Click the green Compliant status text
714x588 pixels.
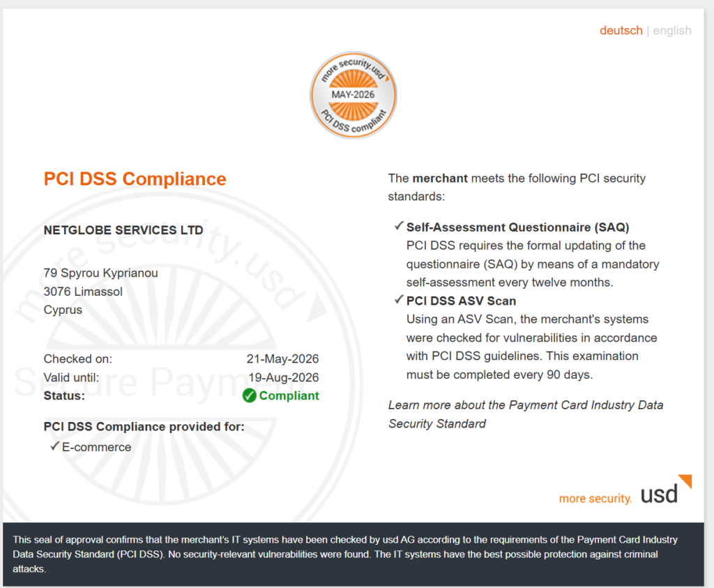coord(289,395)
